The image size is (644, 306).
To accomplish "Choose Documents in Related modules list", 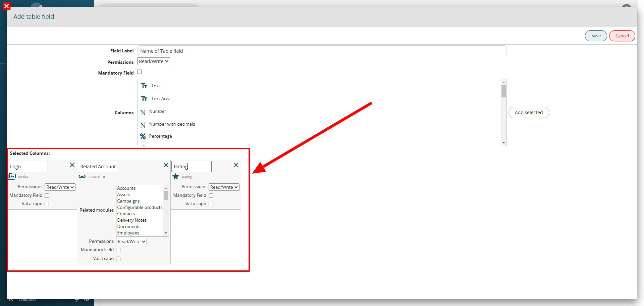I will (140, 226).
